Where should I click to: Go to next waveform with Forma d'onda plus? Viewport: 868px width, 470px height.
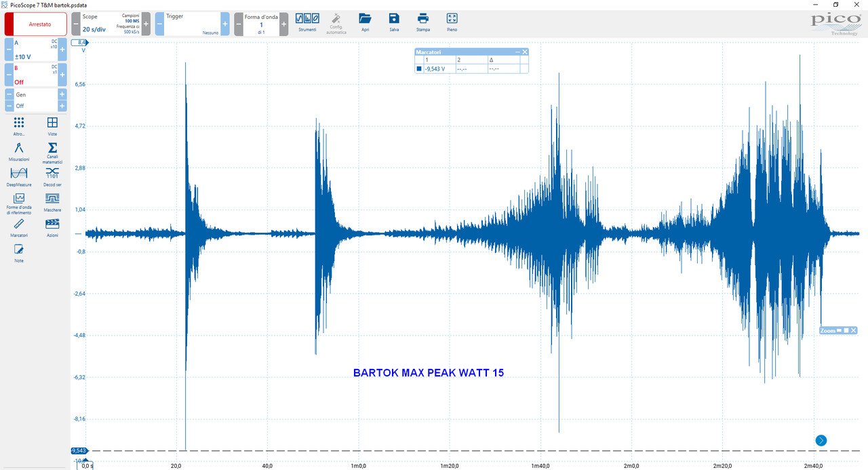[x=283, y=24]
